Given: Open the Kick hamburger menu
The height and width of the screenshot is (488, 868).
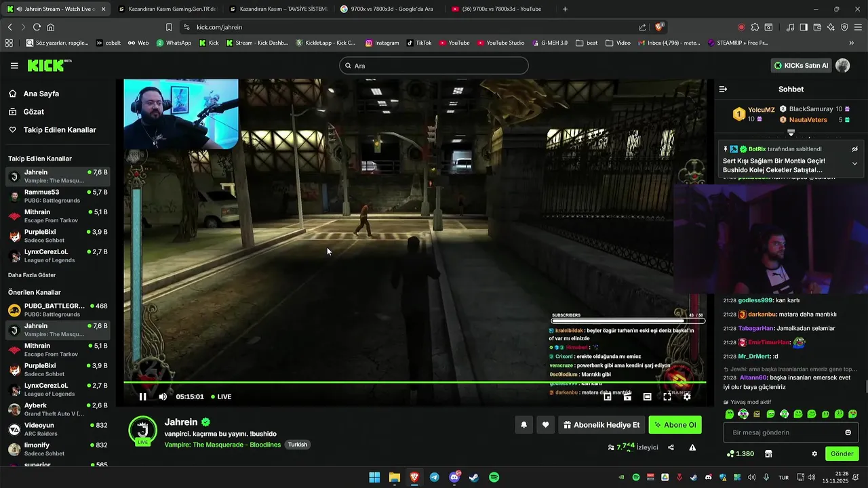Looking at the screenshot, I should click(x=14, y=66).
